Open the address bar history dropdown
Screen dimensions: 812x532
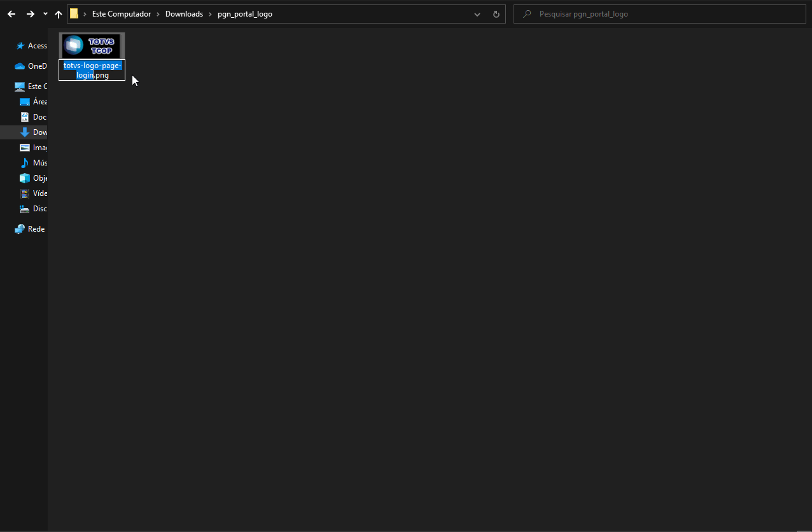[477, 14]
